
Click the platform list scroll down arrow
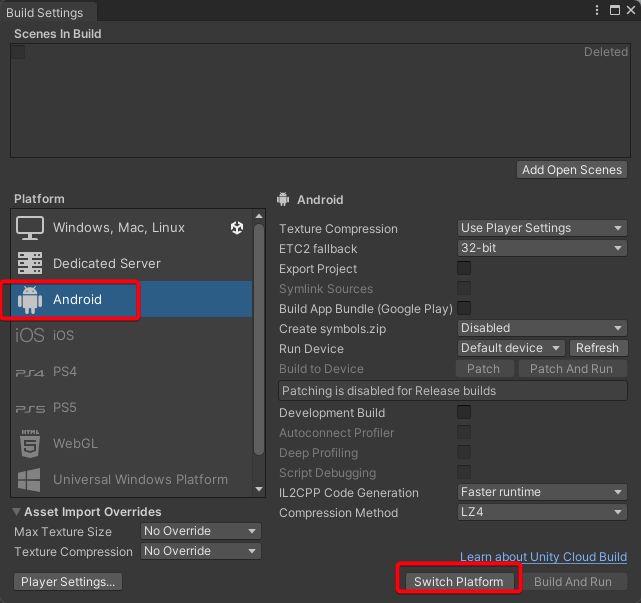(259, 489)
